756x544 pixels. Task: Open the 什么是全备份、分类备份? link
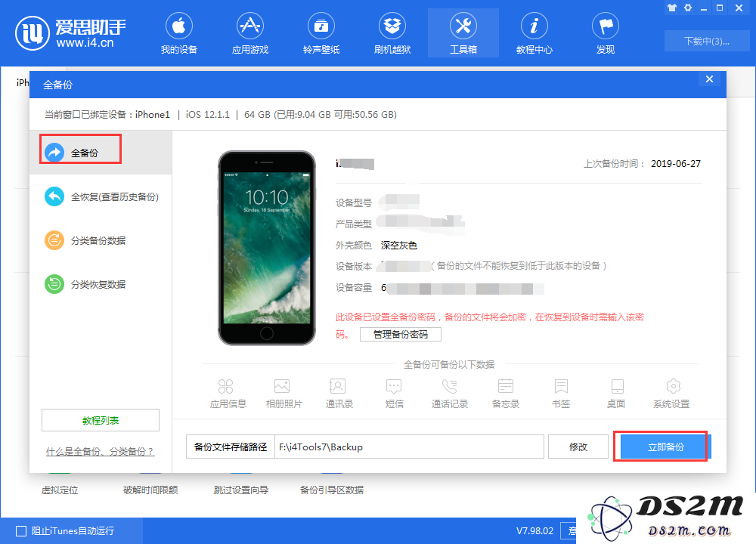point(101,452)
